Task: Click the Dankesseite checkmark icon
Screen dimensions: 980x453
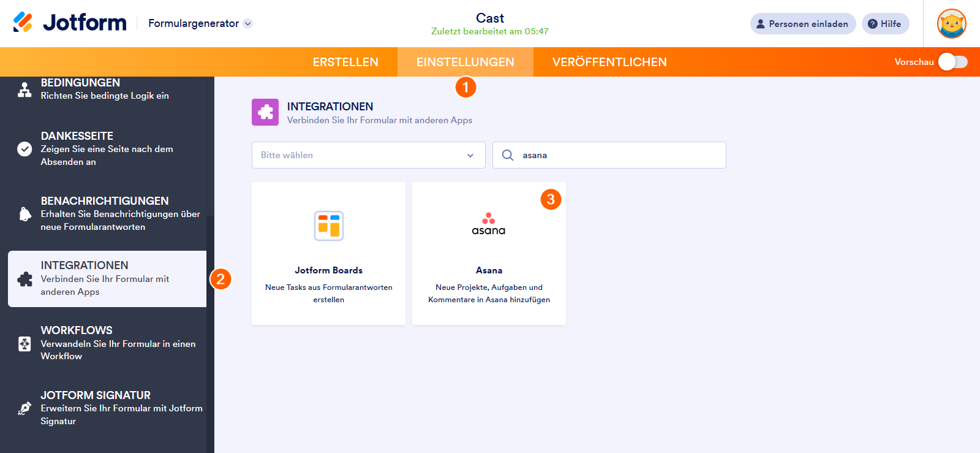Action: [24, 149]
